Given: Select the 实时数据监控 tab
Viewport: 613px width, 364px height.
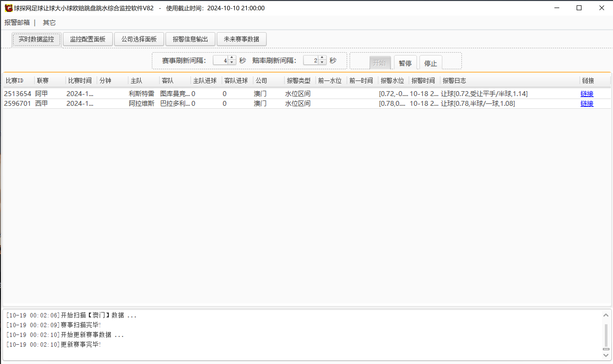Looking at the screenshot, I should tap(36, 39).
